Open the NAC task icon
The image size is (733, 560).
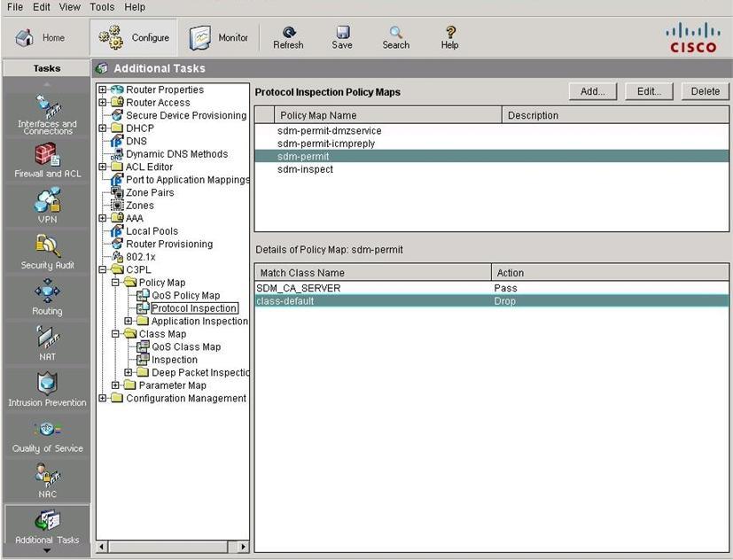pyautogui.click(x=47, y=475)
